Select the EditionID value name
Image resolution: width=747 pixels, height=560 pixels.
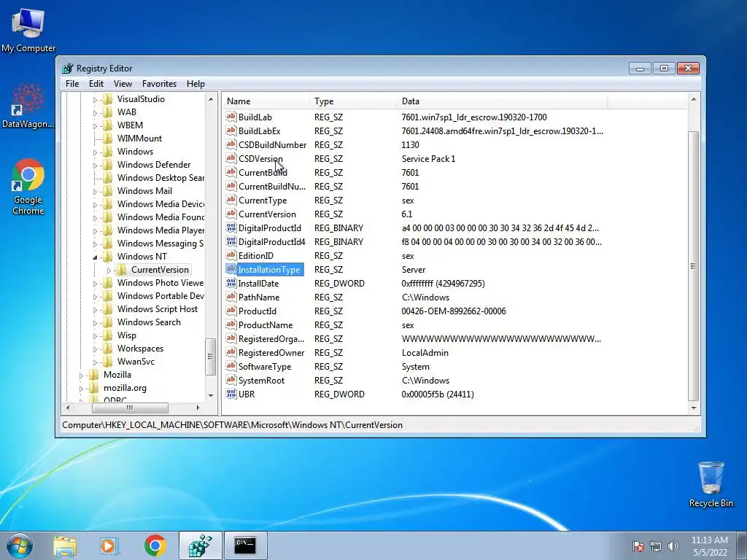256,255
